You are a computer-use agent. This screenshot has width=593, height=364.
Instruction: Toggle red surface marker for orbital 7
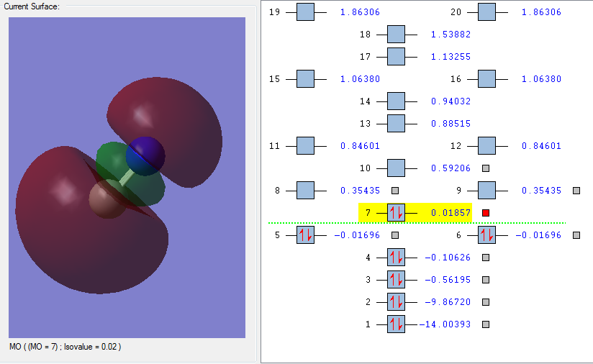click(486, 213)
